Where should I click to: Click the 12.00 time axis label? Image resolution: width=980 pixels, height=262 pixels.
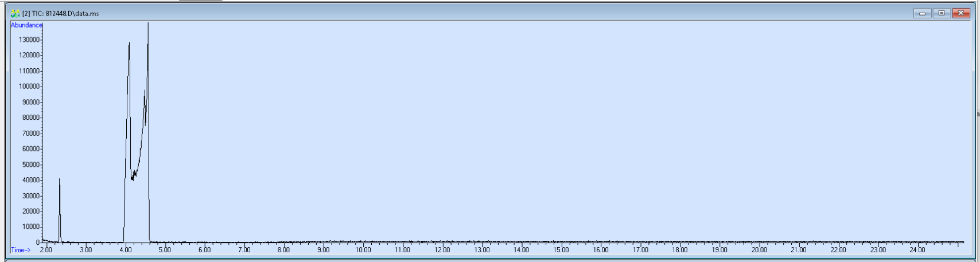pyautogui.click(x=442, y=250)
